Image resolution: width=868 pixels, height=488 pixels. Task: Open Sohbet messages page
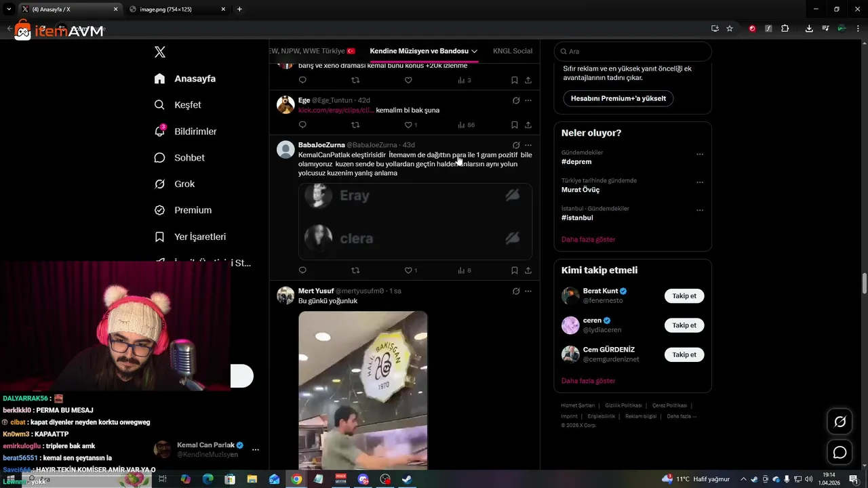pyautogui.click(x=179, y=157)
